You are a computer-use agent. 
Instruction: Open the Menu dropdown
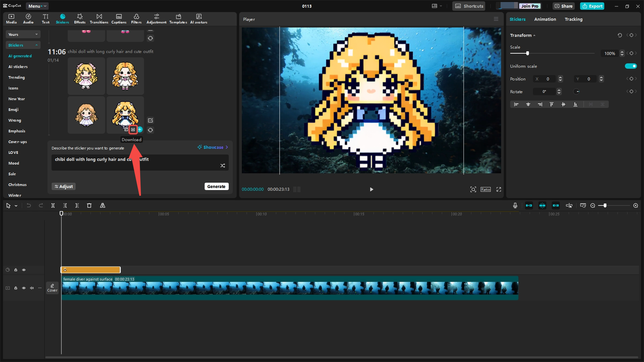(36, 6)
